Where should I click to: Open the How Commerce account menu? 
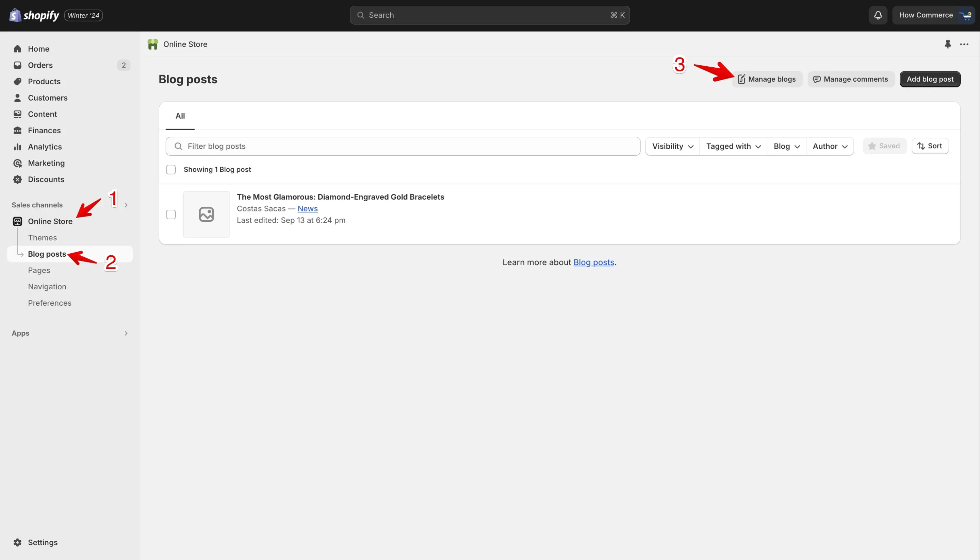(933, 15)
